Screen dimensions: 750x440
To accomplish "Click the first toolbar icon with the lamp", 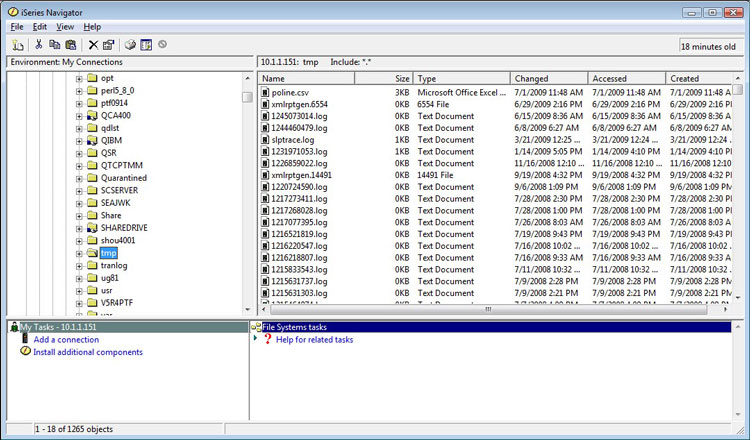I will pyautogui.click(x=18, y=45).
